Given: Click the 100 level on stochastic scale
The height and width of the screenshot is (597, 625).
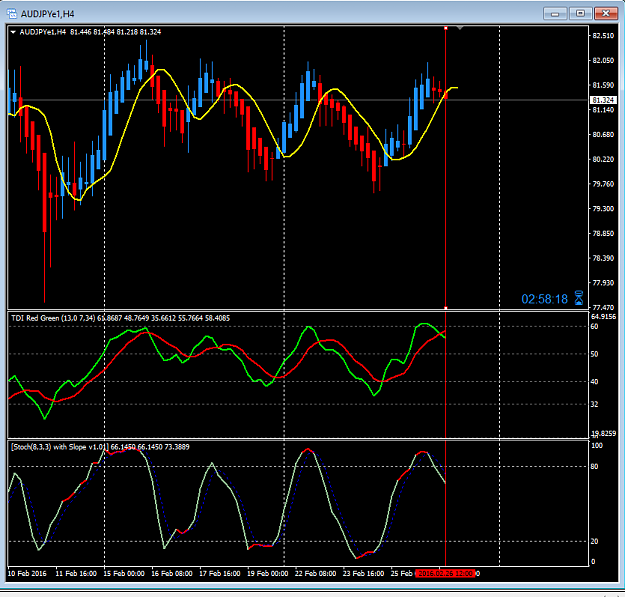Looking at the screenshot, I should [x=597, y=446].
